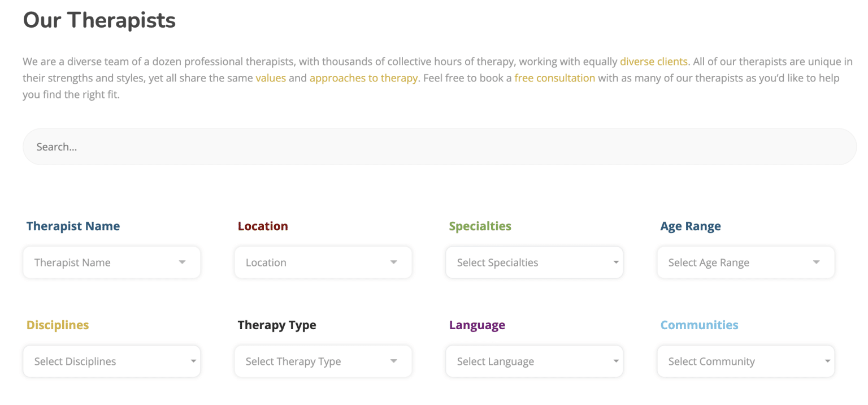
Task: Click the Select Age Range arrow icon
Action: click(816, 262)
